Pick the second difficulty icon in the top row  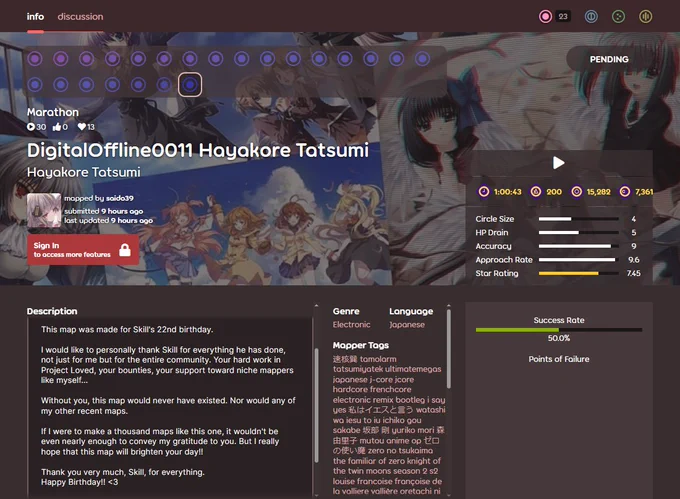coord(61,59)
